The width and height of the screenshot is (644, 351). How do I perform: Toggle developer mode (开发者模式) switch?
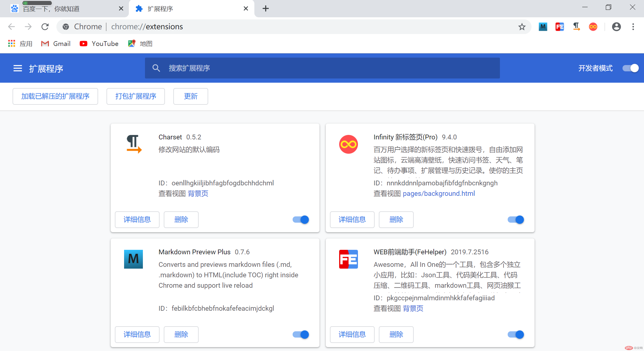(x=630, y=68)
